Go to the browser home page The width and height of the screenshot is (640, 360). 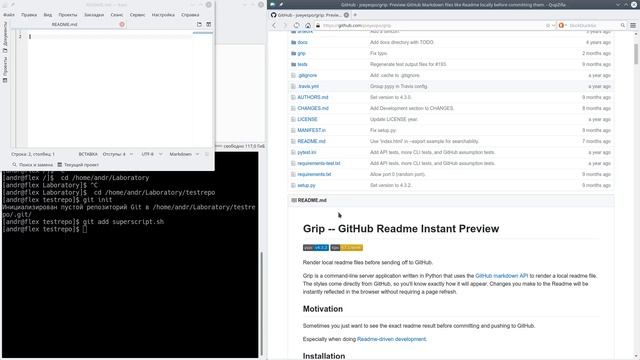pyautogui.click(x=308, y=25)
